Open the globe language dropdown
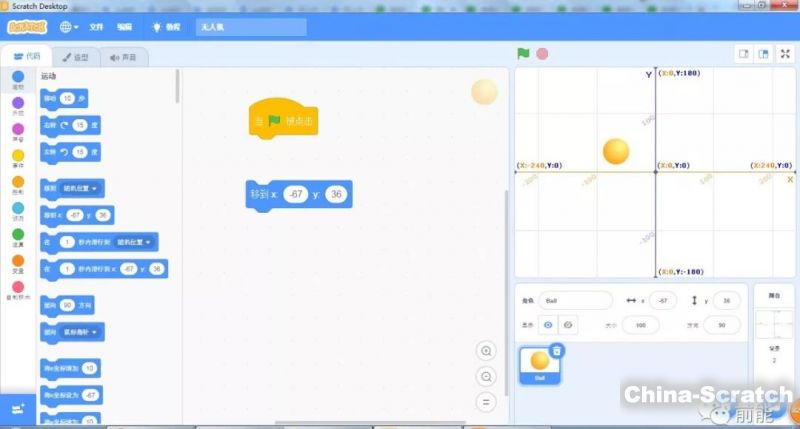Viewport: 800px width, 429px height. (x=71, y=27)
